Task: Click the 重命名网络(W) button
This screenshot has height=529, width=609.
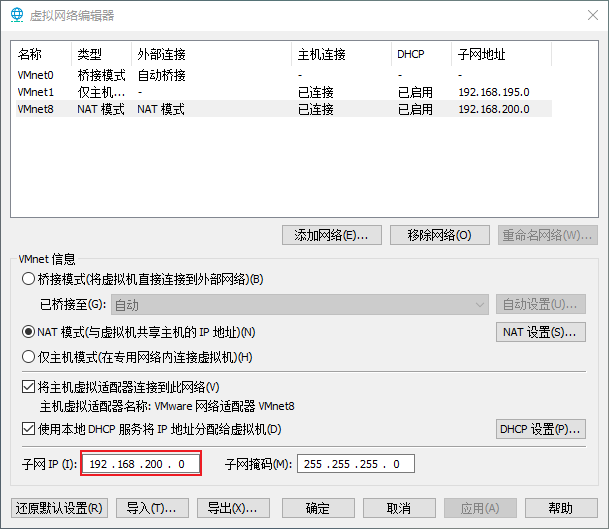Action: pyautogui.click(x=548, y=235)
